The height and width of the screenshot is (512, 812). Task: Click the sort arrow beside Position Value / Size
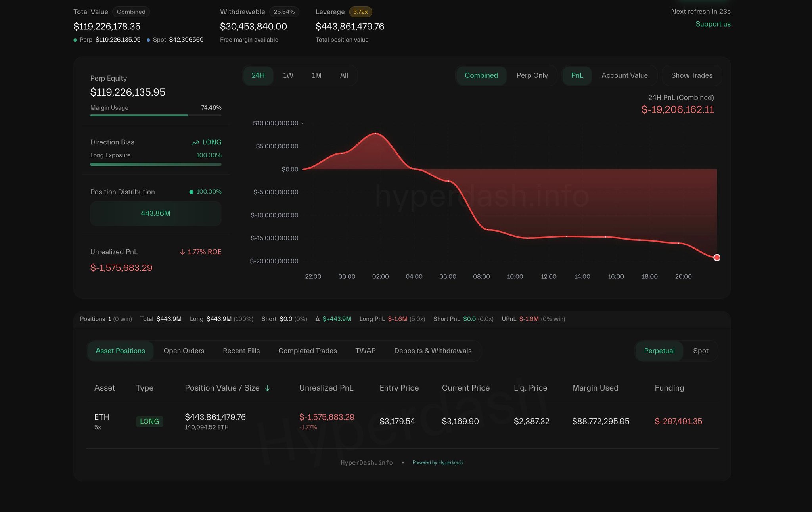point(268,388)
